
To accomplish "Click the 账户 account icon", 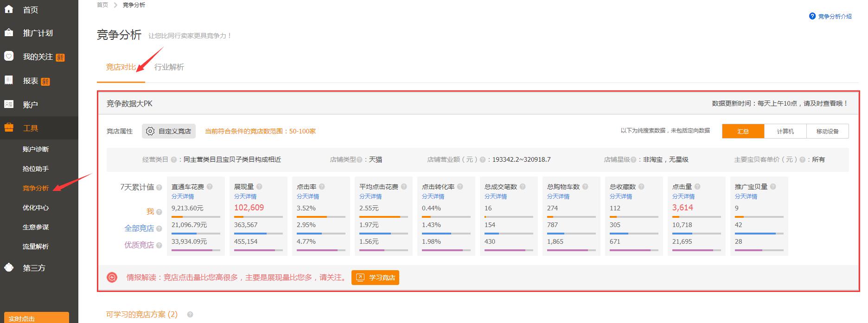I will point(9,104).
